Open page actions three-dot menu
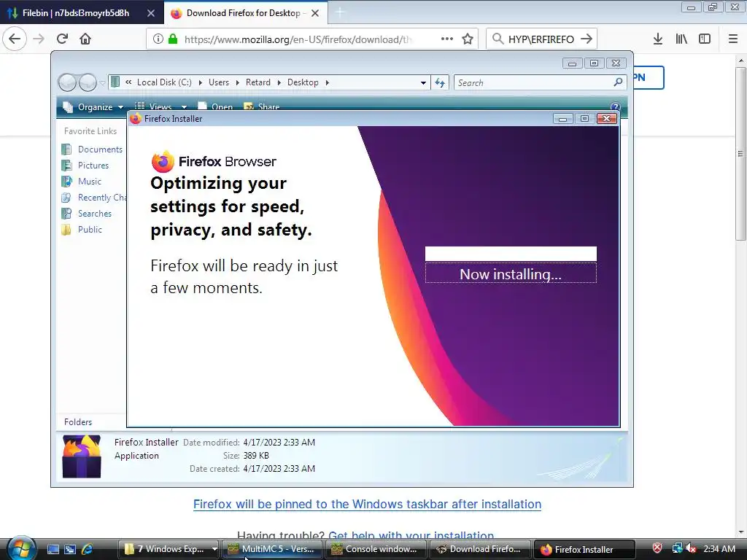Viewport: 747px width, 560px height. (447, 39)
